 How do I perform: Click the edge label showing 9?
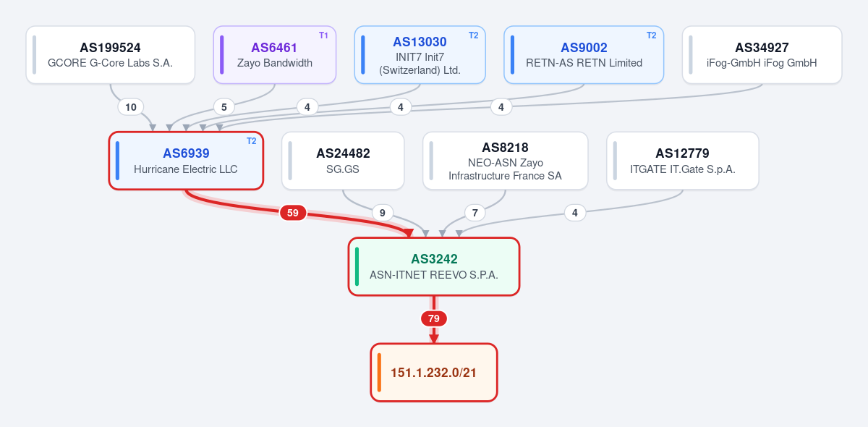[383, 213]
